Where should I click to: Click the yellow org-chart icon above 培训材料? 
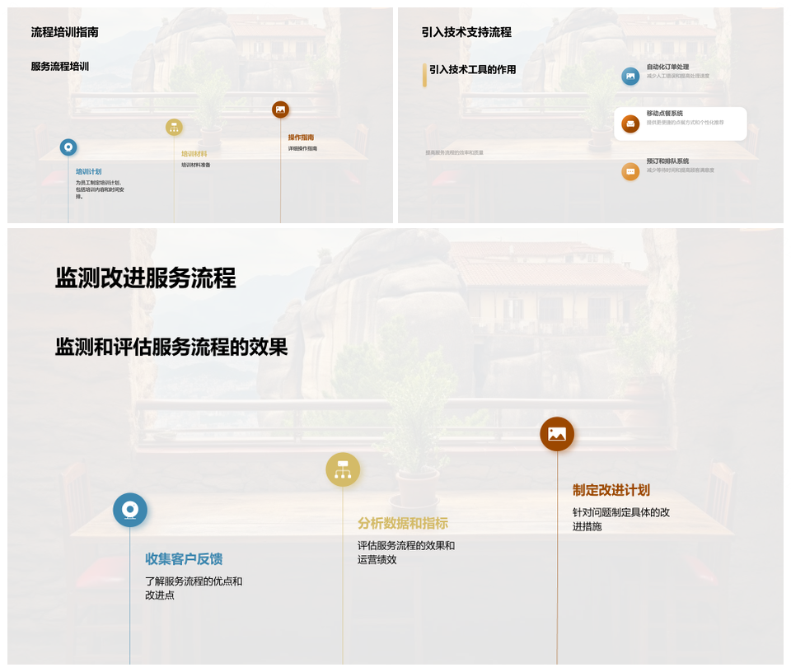coord(174,127)
